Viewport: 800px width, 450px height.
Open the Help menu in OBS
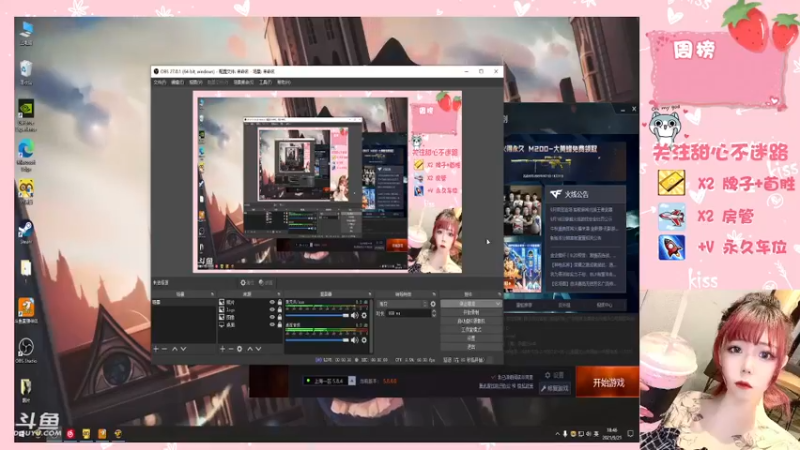click(x=284, y=82)
